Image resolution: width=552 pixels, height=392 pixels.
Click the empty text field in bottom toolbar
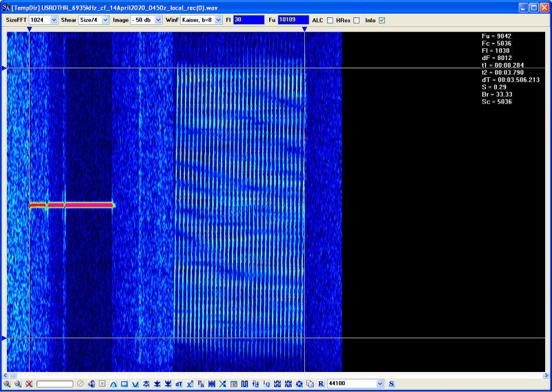(x=55, y=384)
